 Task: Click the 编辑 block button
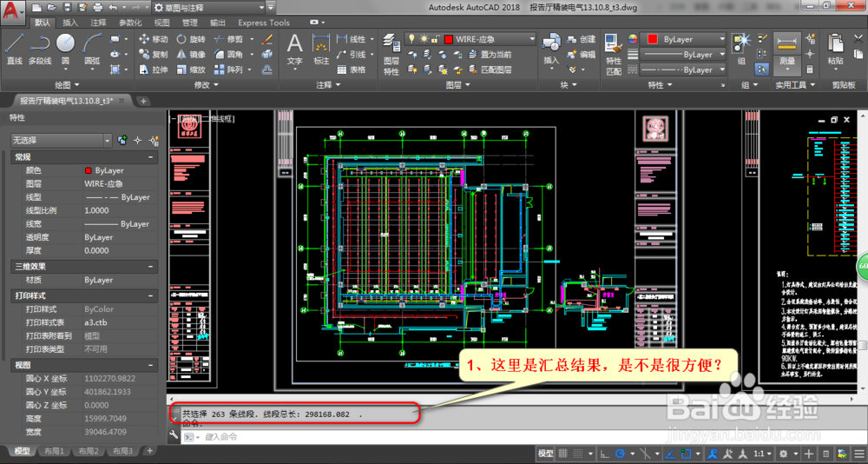[x=582, y=55]
